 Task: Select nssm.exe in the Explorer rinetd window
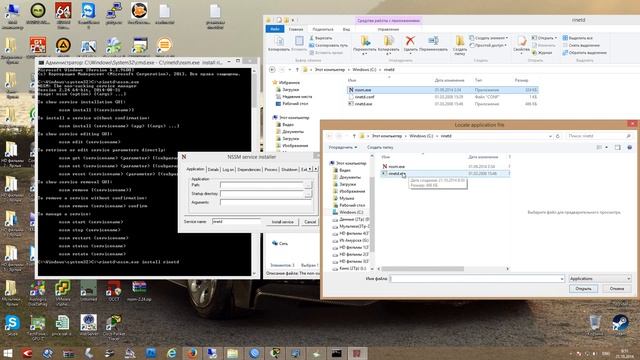[443, 90]
